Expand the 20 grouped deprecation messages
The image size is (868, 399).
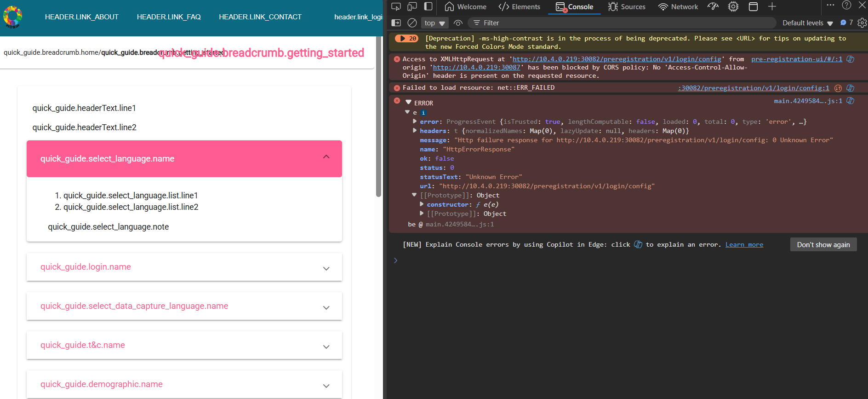(406, 39)
